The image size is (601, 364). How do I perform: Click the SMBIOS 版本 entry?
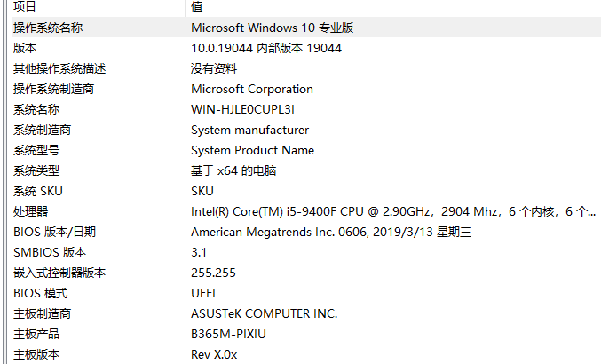pyautogui.click(x=46, y=252)
